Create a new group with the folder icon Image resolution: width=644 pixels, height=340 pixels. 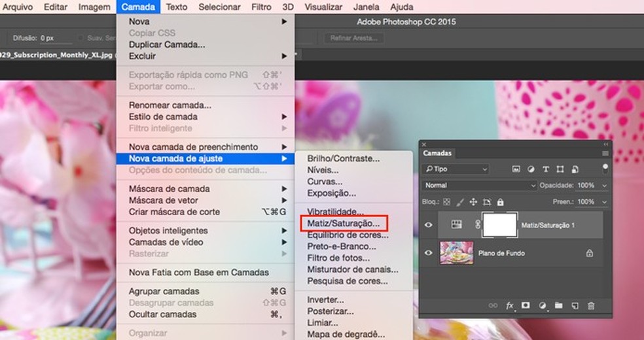click(558, 305)
